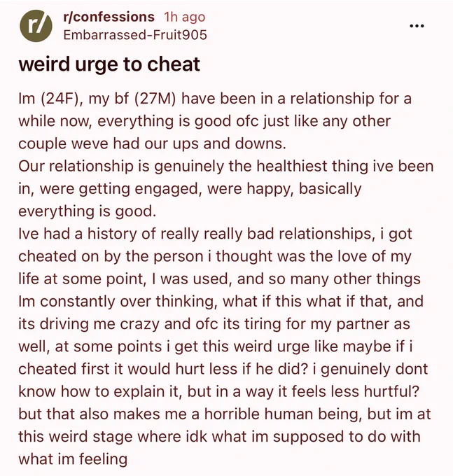Open the post titled weird urge to cheat
453x476 pixels.
click(109, 64)
